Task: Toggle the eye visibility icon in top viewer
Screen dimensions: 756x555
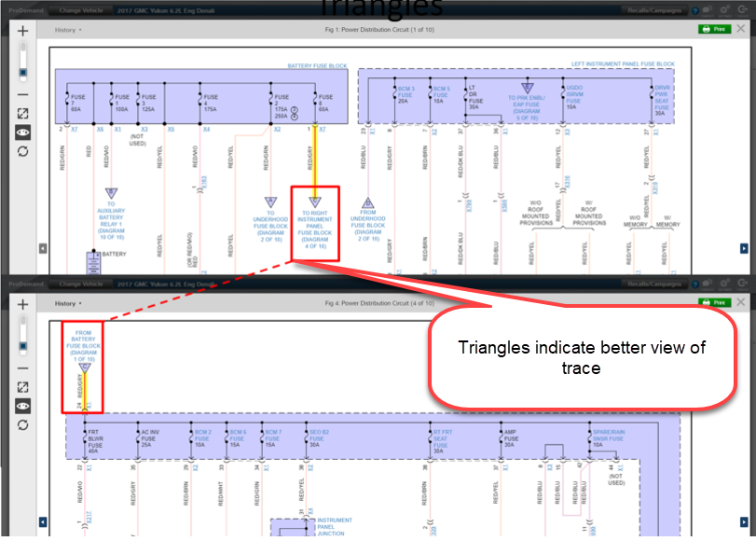Action: (22, 132)
